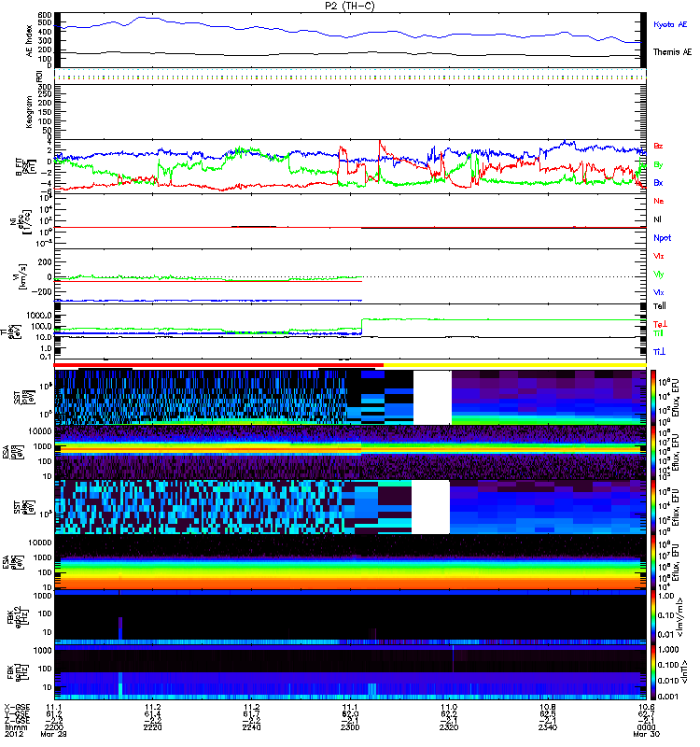Click the dotted ROI indicator strip
The image size is (700, 747).
350,76
